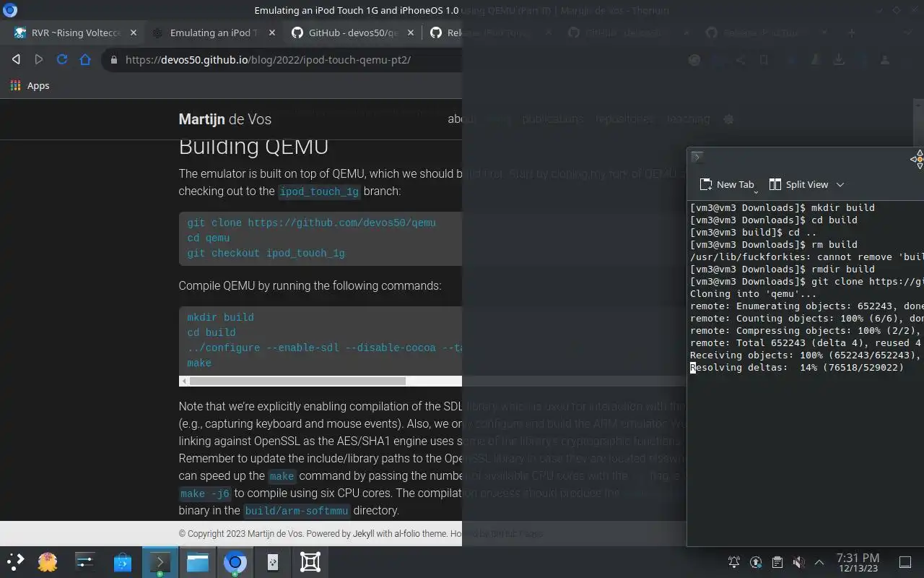Click the show desktop button in the panel
The image size is (924, 578).
tap(905, 562)
